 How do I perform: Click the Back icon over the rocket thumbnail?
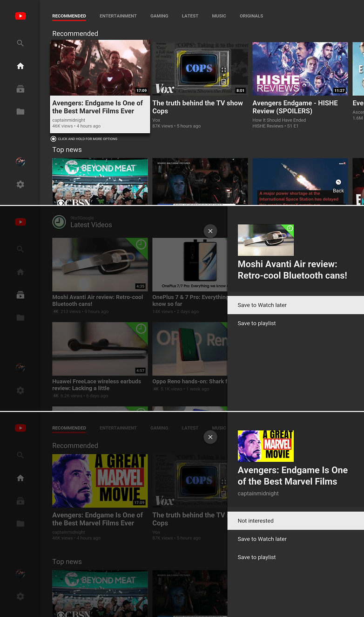(x=338, y=182)
